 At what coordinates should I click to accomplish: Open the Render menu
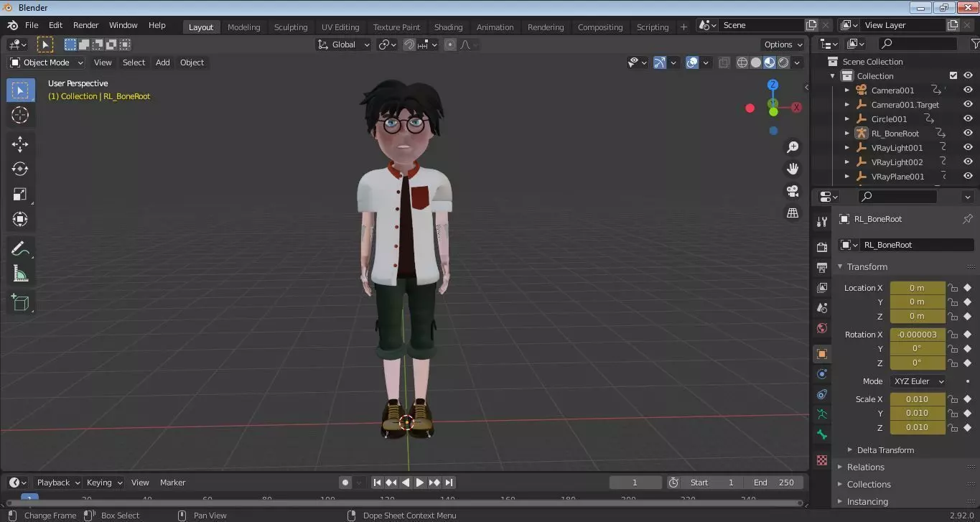tap(85, 25)
